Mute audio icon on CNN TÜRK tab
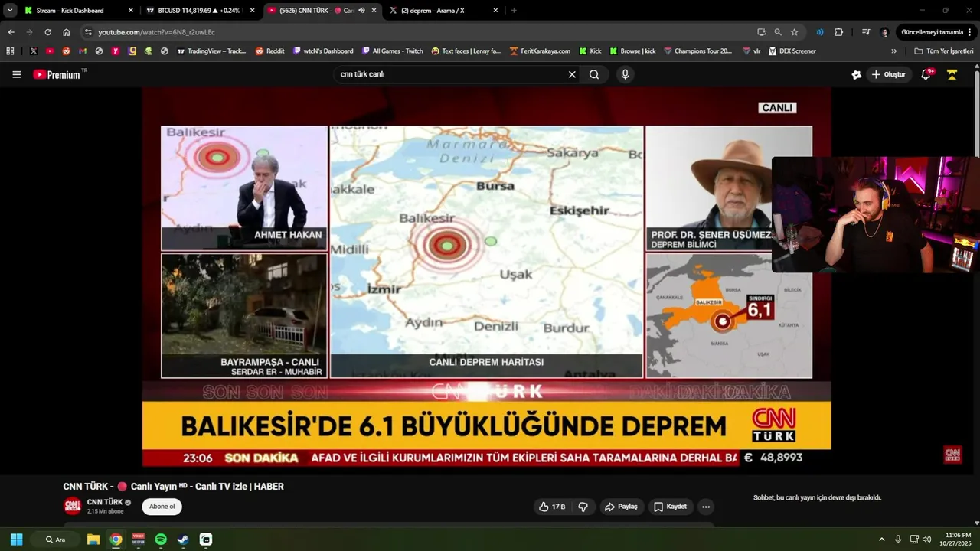This screenshot has height=551, width=980. pyautogui.click(x=361, y=11)
